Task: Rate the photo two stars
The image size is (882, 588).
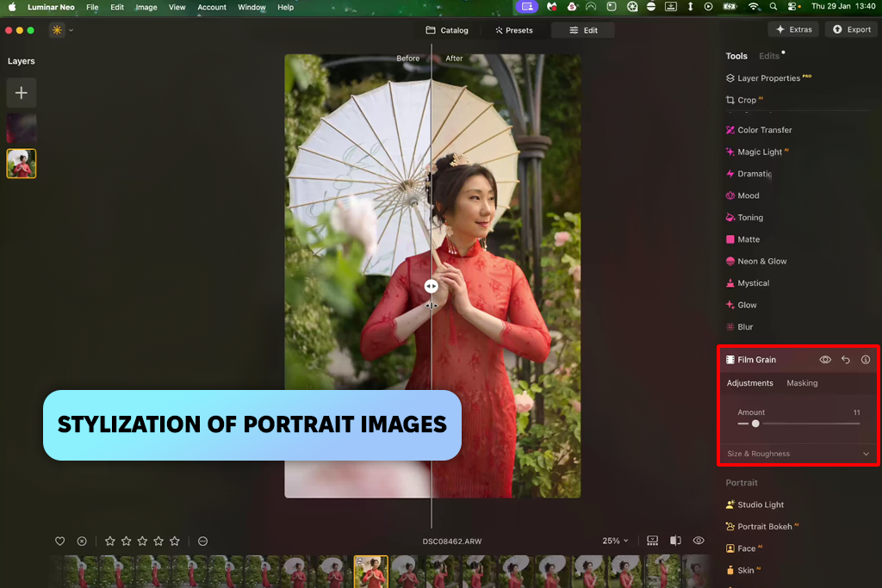Action: coord(126,542)
